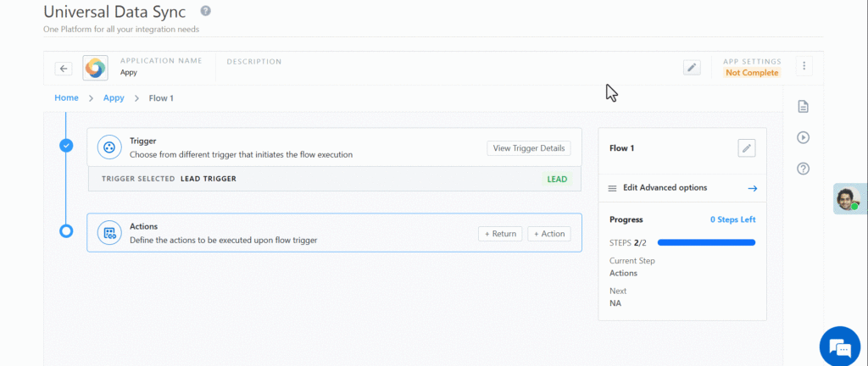Image resolution: width=868 pixels, height=366 pixels.
Task: Click the help question mark beside Universal Data Sync
Action: tap(206, 11)
